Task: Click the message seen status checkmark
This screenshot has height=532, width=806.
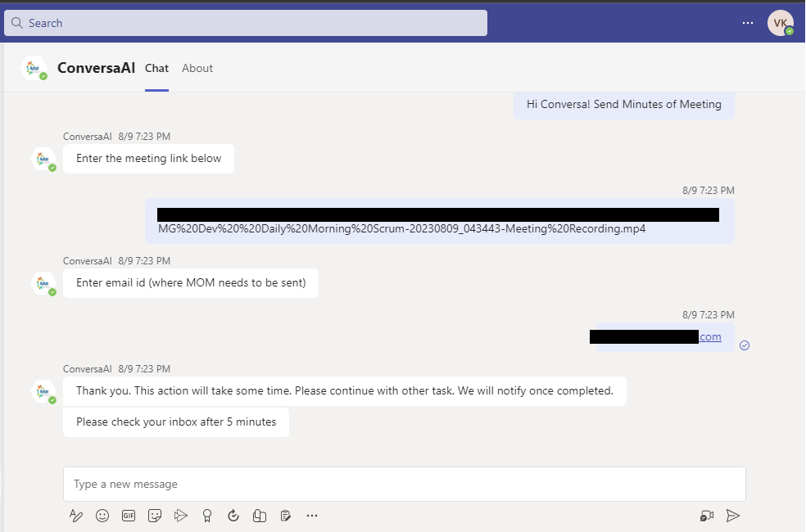Action: pos(745,345)
